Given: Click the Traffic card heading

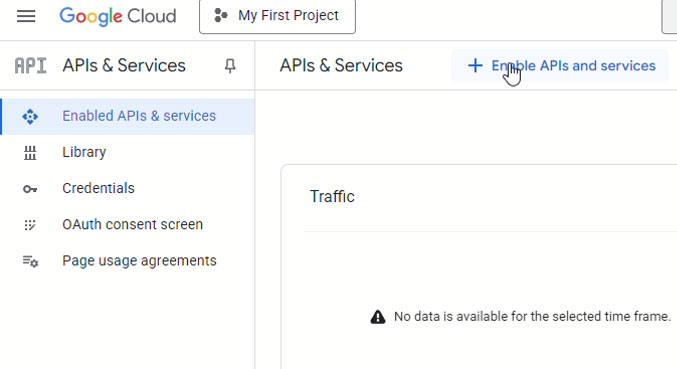Looking at the screenshot, I should pyautogui.click(x=332, y=197).
